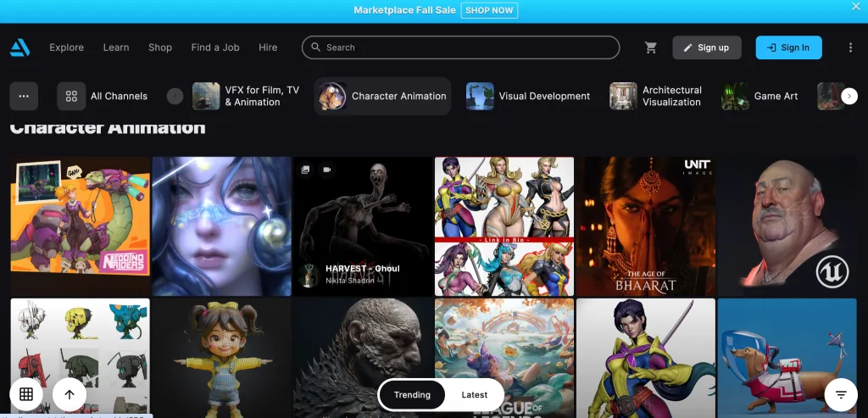This screenshot has height=418, width=868.
Task: Switch to Latest sort toggle
Action: 474,395
